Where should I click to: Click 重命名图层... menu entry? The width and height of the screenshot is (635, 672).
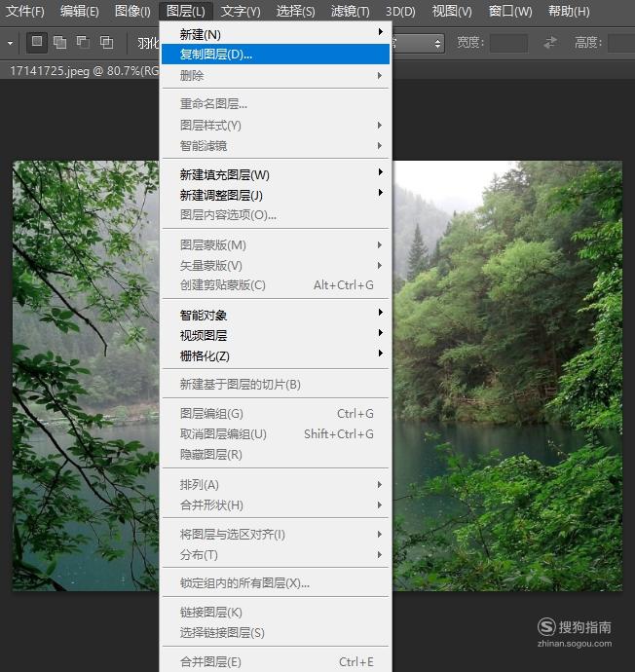point(276,103)
